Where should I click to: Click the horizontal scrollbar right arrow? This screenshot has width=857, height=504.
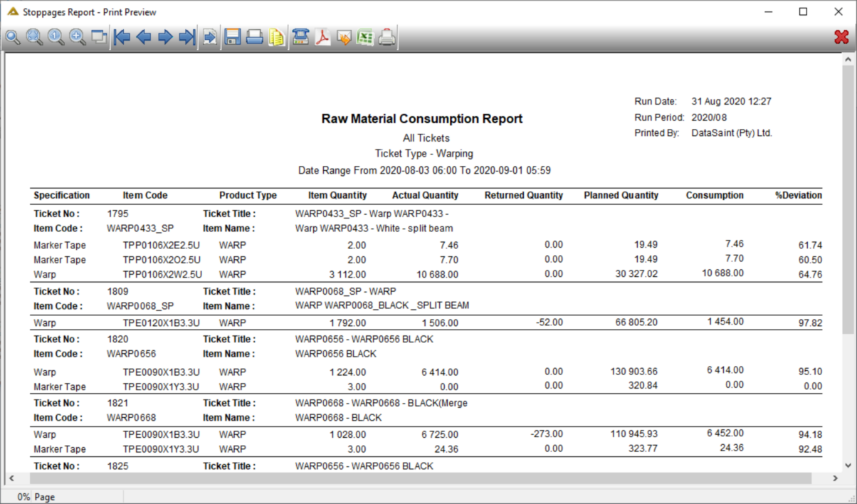(x=834, y=478)
